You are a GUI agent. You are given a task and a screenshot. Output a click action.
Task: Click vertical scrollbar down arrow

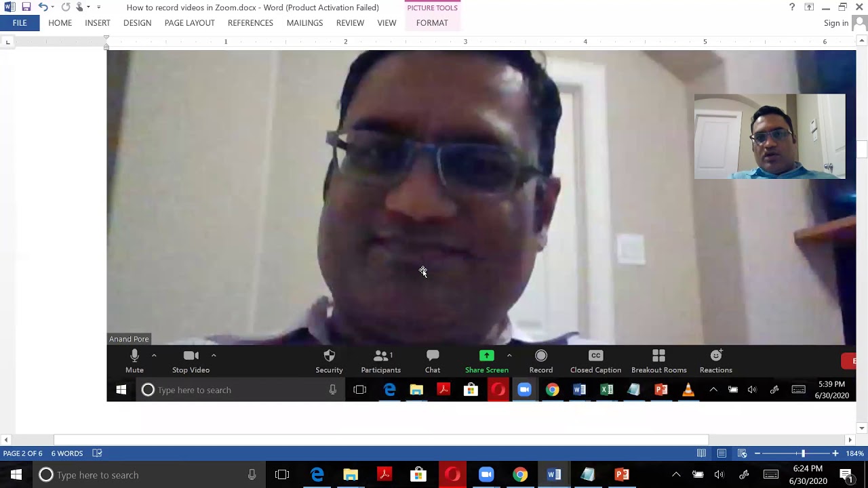pos(862,428)
